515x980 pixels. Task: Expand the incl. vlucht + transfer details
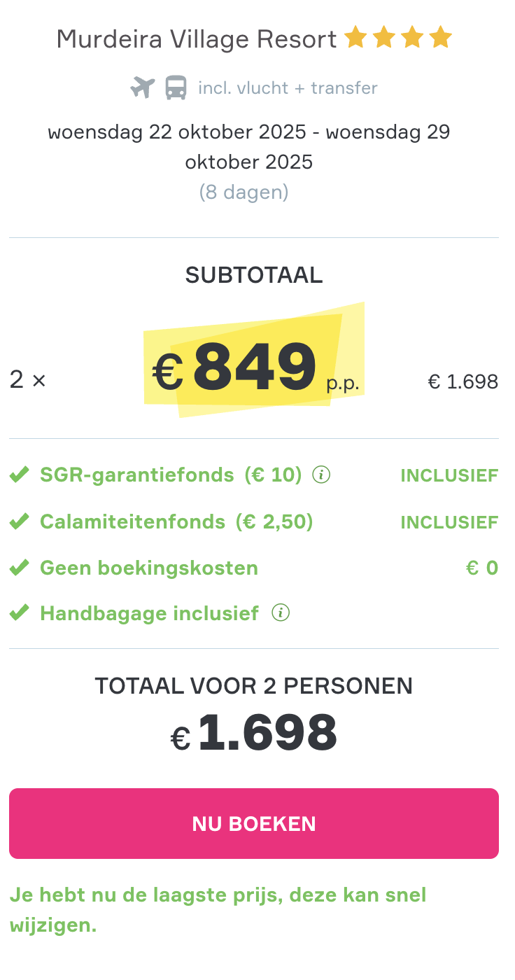tap(288, 87)
